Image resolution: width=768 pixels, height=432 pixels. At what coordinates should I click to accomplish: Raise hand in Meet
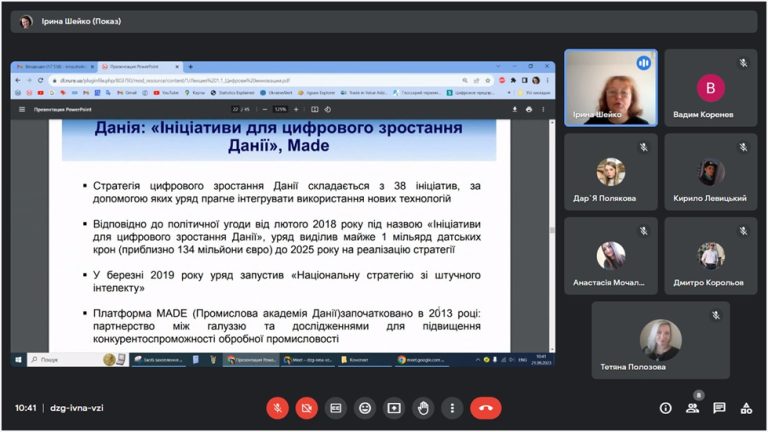pyautogui.click(x=423, y=408)
